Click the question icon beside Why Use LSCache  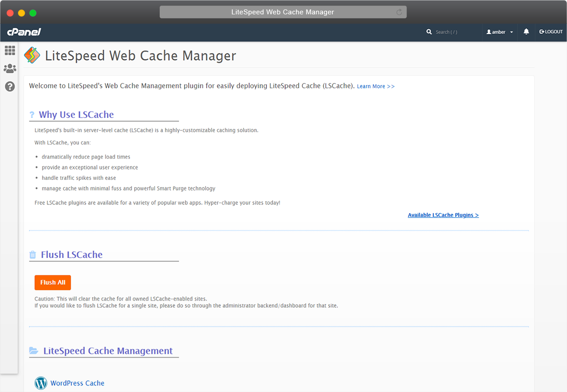click(x=32, y=115)
